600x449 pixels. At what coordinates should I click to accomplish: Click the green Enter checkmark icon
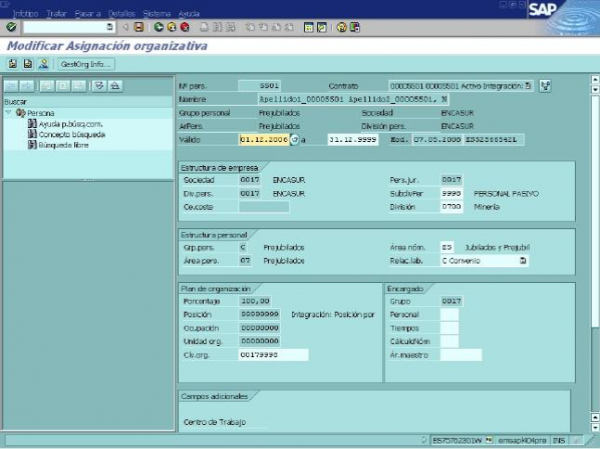(x=11, y=27)
